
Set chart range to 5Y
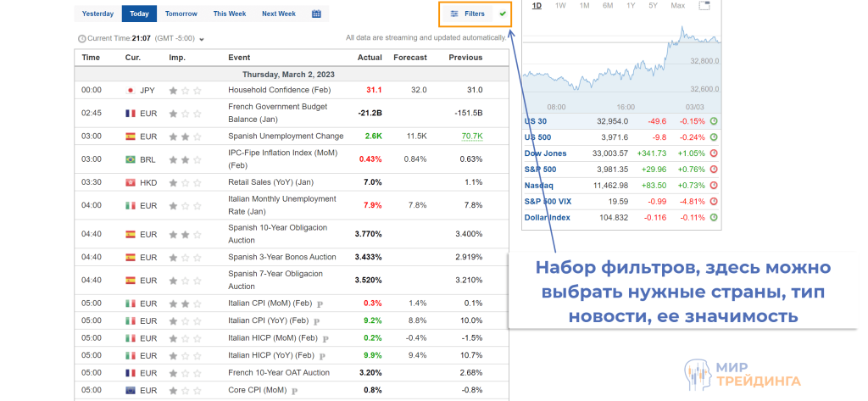[653, 6]
